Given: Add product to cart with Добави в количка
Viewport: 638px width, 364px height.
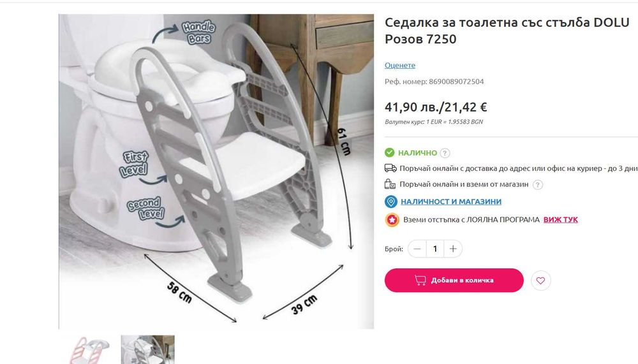Looking at the screenshot, I should pyautogui.click(x=454, y=280).
